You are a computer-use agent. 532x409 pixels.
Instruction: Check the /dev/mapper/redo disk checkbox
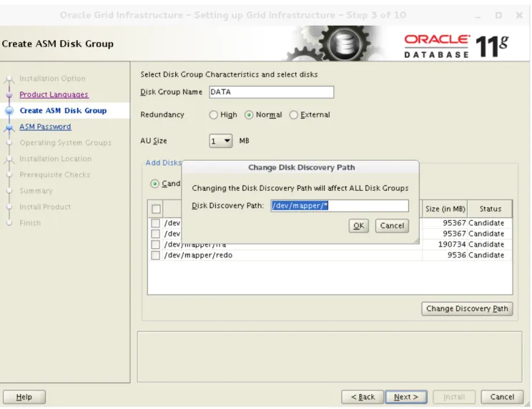(x=155, y=255)
